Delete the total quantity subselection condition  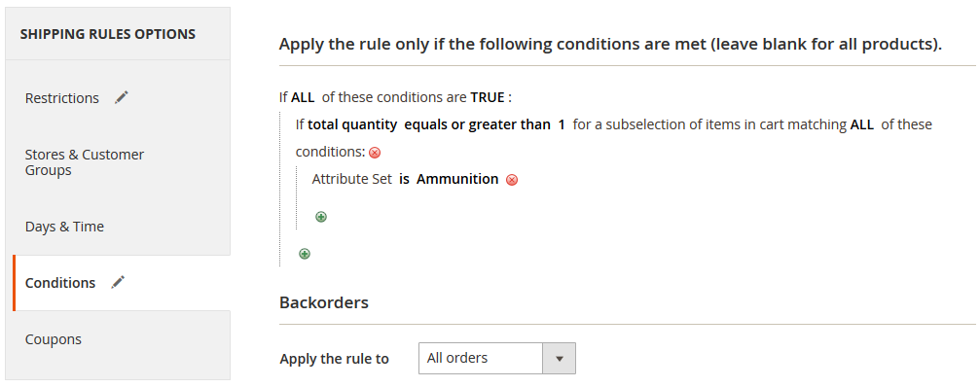coord(375,153)
